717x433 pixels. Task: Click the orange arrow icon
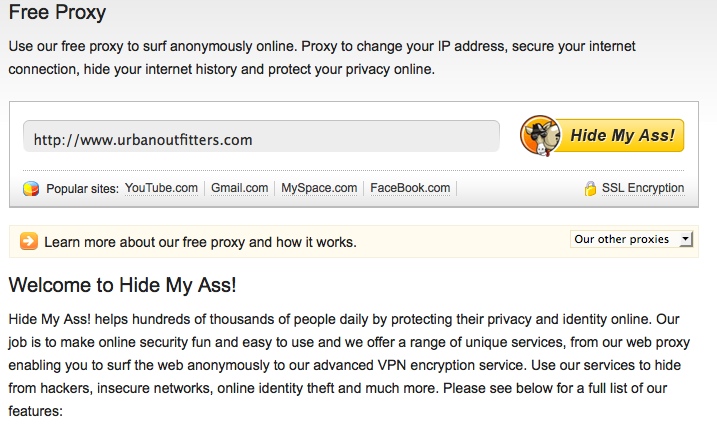coord(29,241)
